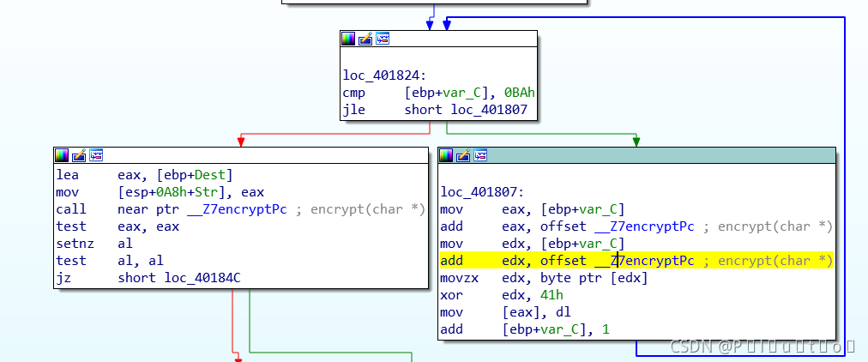The height and width of the screenshot is (362, 868).
Task: Click the lea eax, [ebp+Dest] line
Action: pos(144,176)
